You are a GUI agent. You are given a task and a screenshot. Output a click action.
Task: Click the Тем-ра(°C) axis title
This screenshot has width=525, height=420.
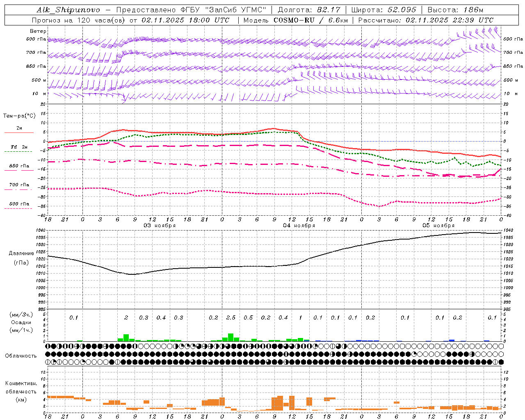click(x=19, y=116)
